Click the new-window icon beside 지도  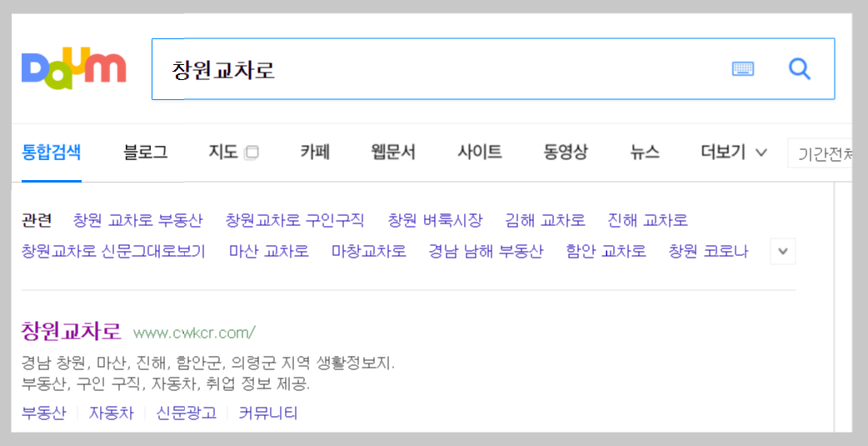tap(252, 153)
